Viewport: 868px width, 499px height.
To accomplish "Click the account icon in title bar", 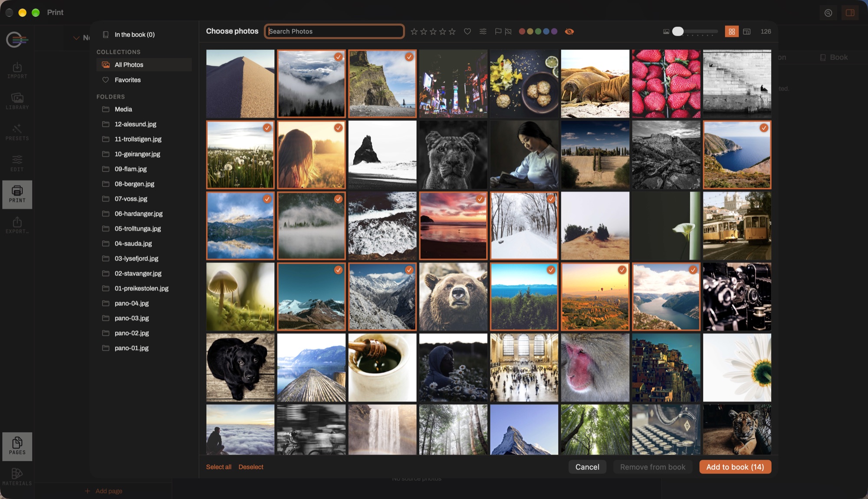I will [829, 13].
